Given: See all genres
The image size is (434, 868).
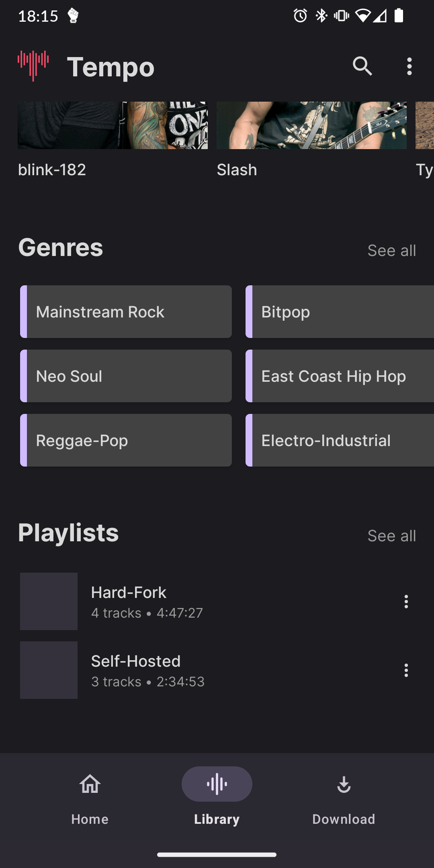Looking at the screenshot, I should 391,250.
